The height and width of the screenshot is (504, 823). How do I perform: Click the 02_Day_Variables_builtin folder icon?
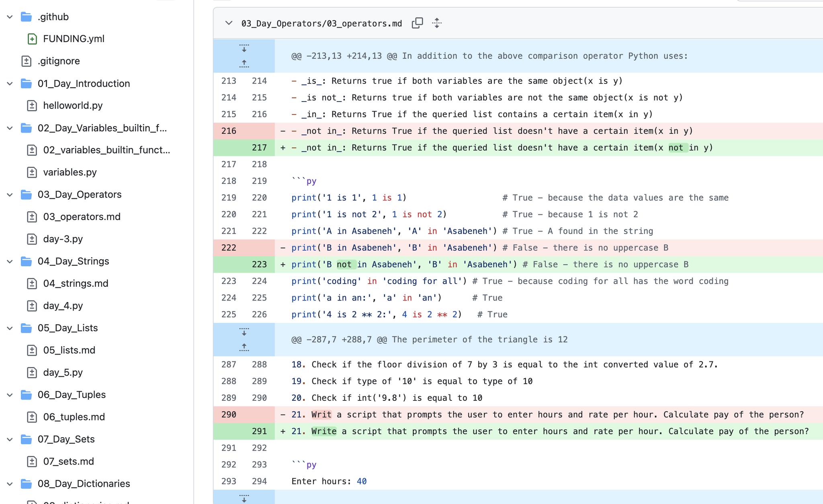(x=27, y=128)
